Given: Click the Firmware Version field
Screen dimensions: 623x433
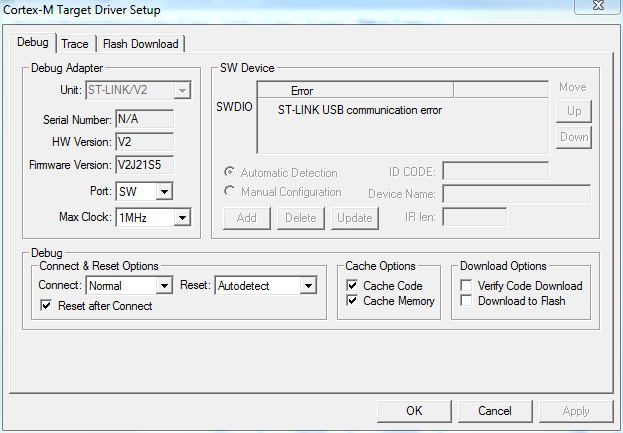Looking at the screenshot, I should 144,165.
